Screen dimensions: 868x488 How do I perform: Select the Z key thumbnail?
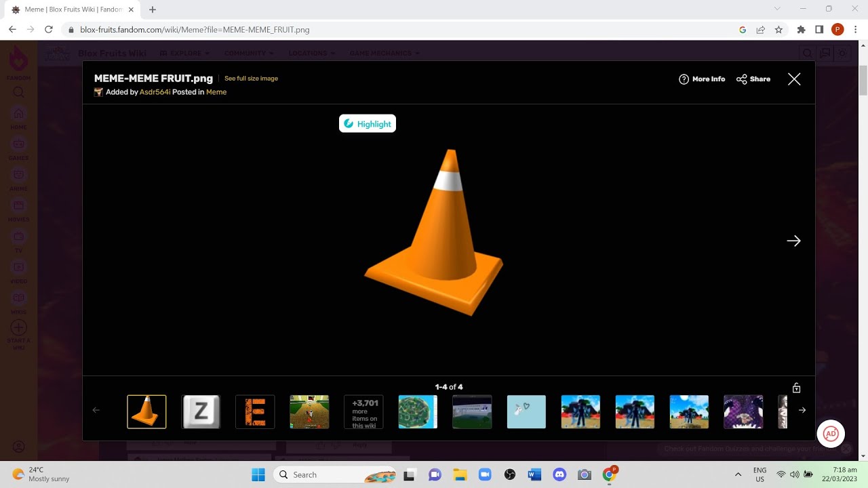click(201, 411)
